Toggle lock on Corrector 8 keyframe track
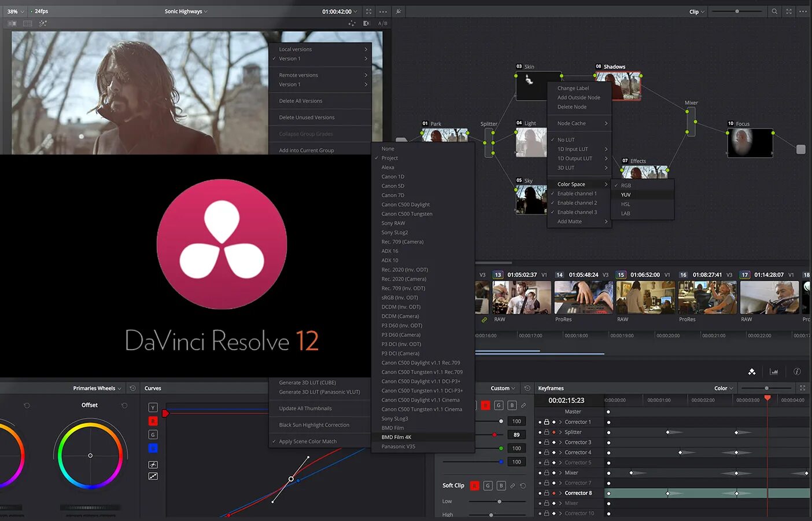Viewport: 812px width, 521px height. 547,493
